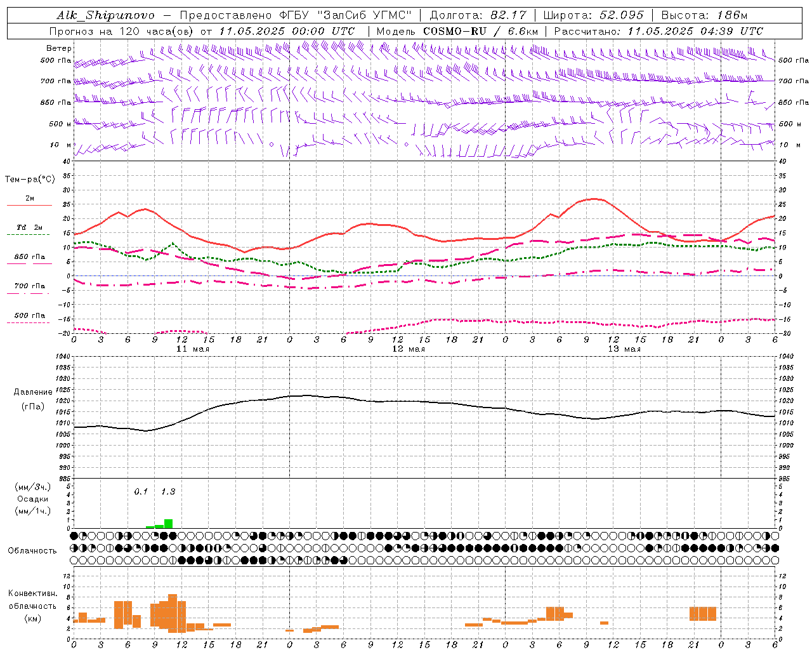Select the elevation text Высота: 186м

click(705, 15)
